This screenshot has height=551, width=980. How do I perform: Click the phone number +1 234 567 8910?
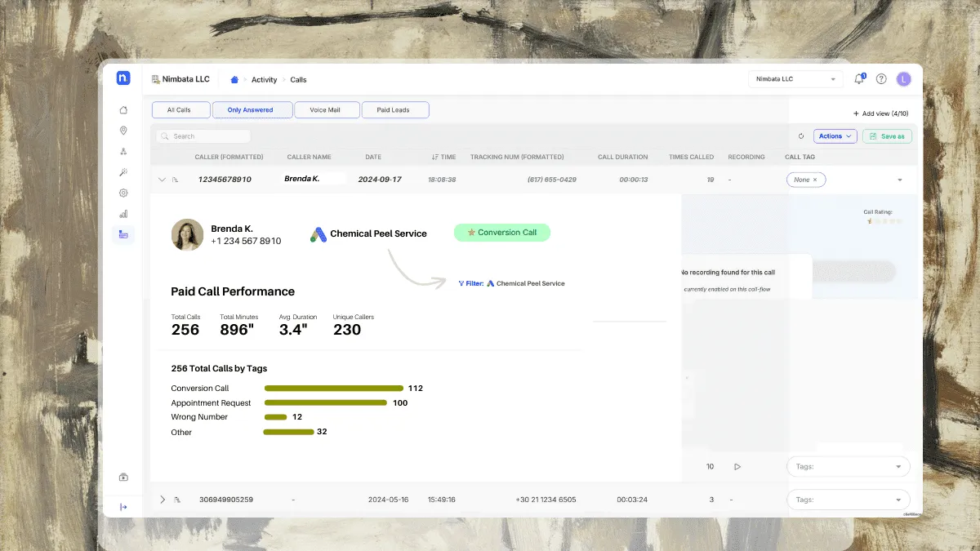[x=246, y=241]
